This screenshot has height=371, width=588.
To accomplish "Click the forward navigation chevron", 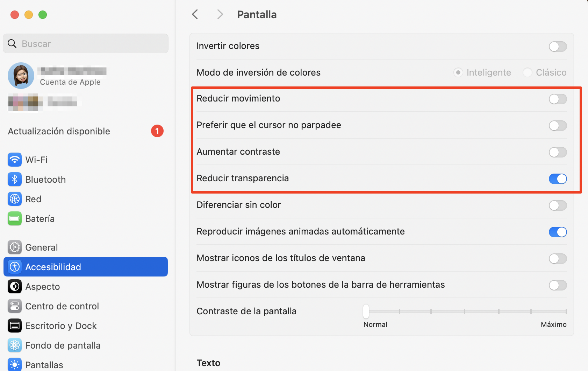I will point(220,14).
